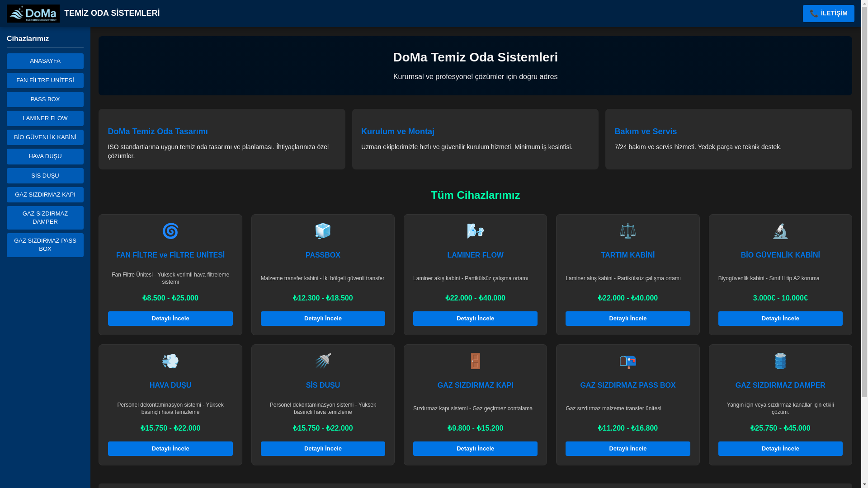Click the Bakım ve Servis heading
Viewport: 868px width, 488px height.
click(x=646, y=131)
